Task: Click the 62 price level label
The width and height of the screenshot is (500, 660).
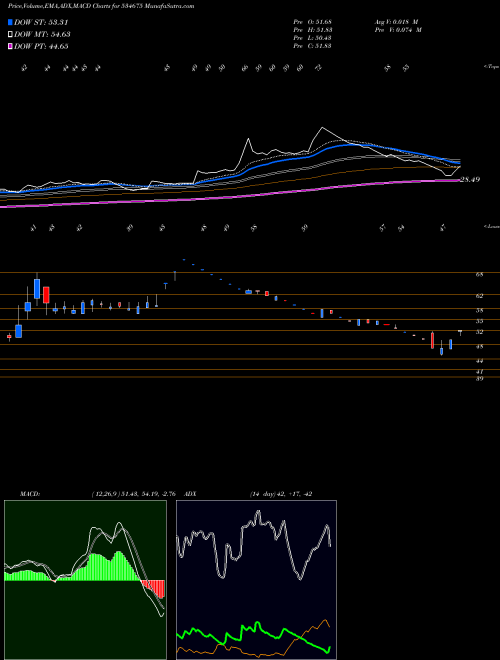Action: pos(479,296)
